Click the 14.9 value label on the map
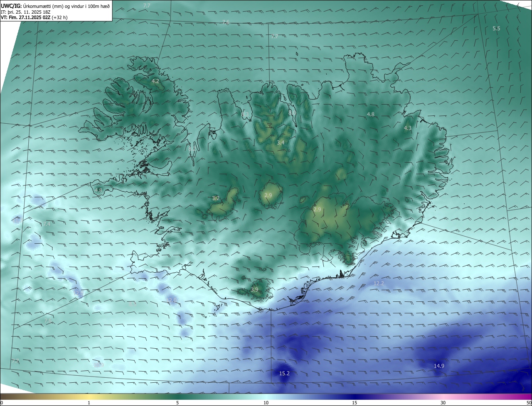532x406 pixels. (x=439, y=366)
